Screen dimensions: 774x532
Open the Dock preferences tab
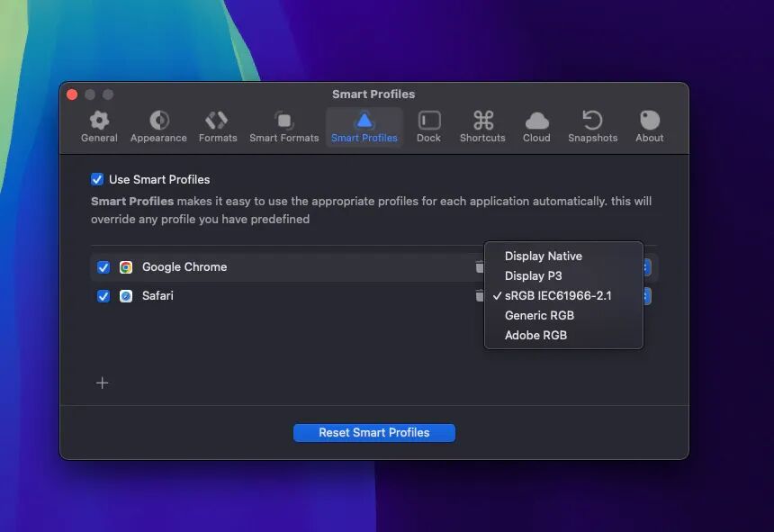pyautogui.click(x=428, y=126)
